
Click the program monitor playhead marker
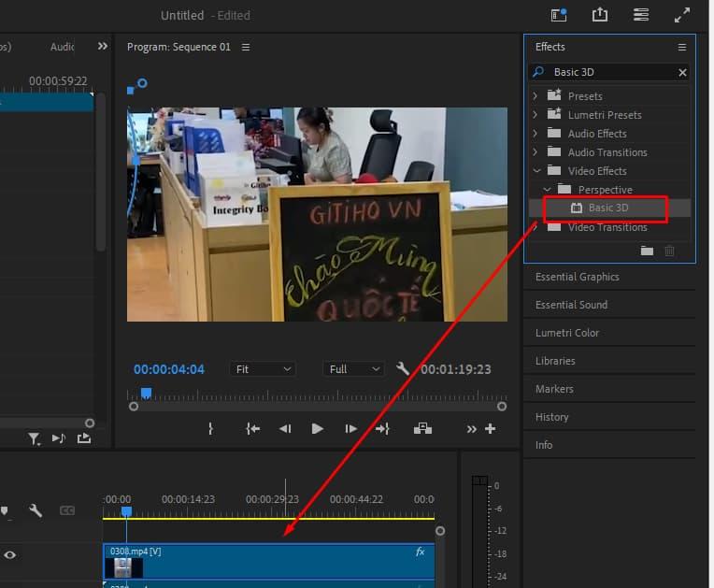point(146,393)
